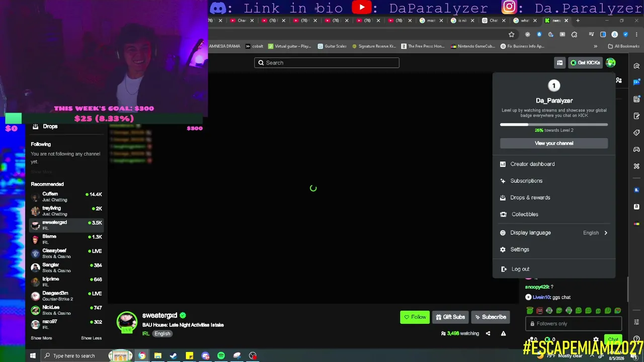Open Steam from the taskbar
The width and height of the screenshot is (644, 362).
pos(174,356)
